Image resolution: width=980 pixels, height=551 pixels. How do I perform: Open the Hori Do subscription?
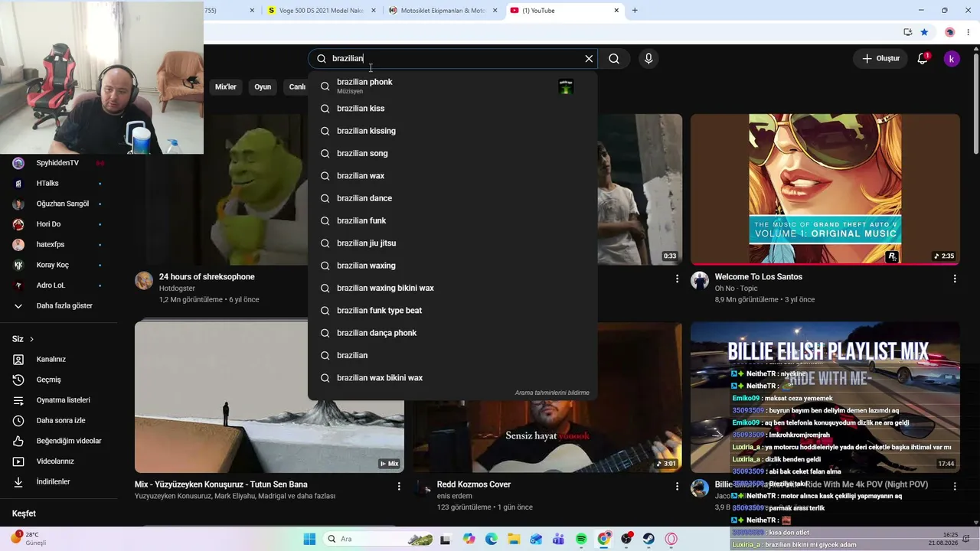pos(59,224)
